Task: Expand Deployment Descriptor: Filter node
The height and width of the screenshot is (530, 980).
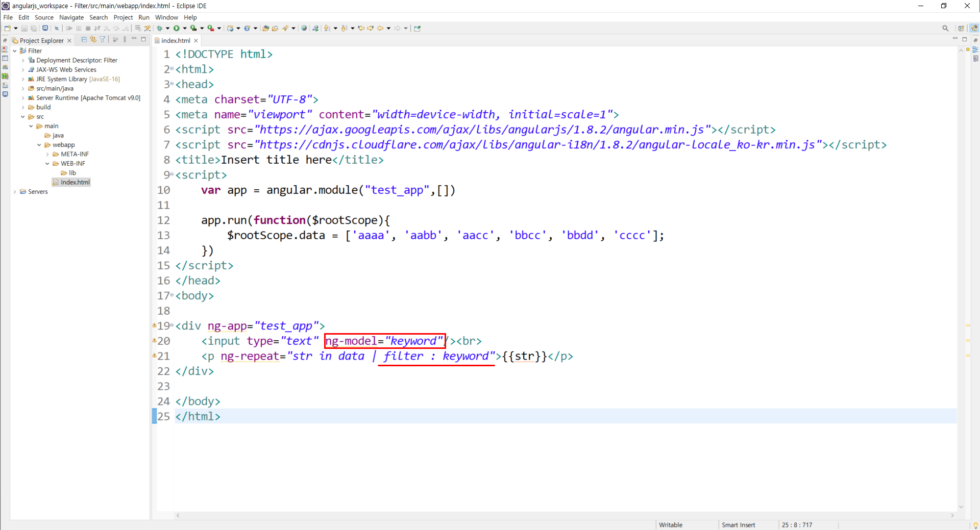Action: [x=23, y=60]
